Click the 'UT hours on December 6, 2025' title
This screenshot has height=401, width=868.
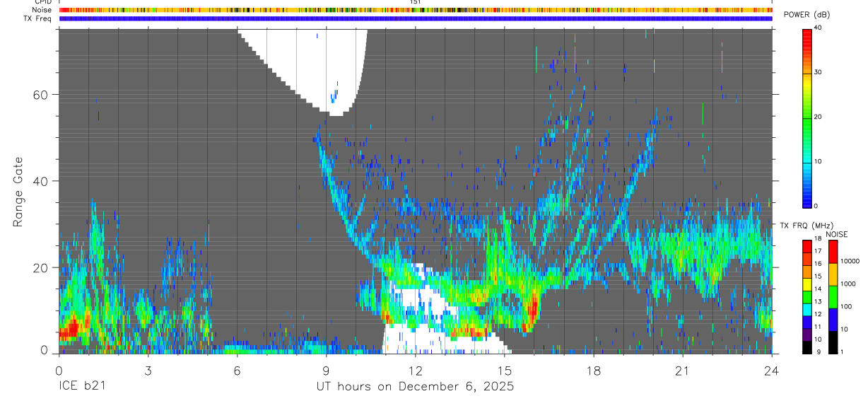[415, 387]
